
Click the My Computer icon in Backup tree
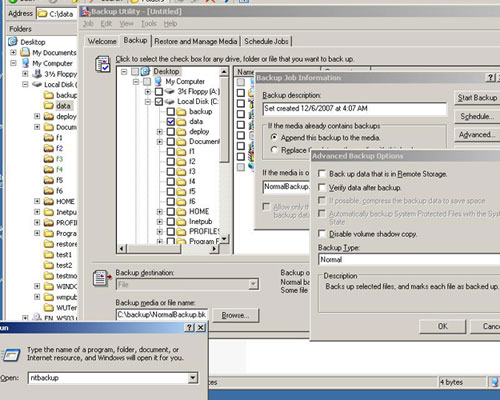click(158, 81)
